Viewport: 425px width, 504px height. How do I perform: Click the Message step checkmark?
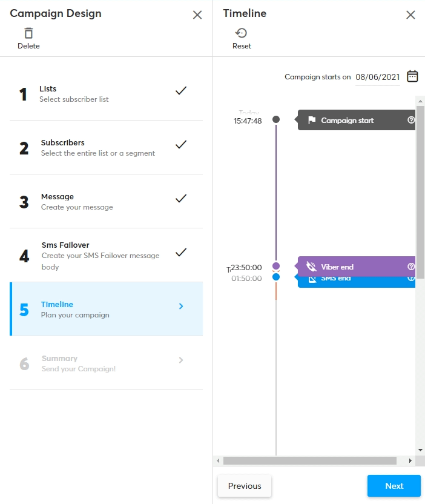(180, 199)
